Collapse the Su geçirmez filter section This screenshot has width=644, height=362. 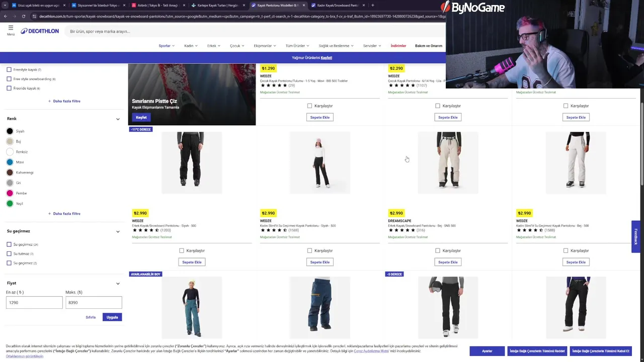pyautogui.click(x=118, y=232)
